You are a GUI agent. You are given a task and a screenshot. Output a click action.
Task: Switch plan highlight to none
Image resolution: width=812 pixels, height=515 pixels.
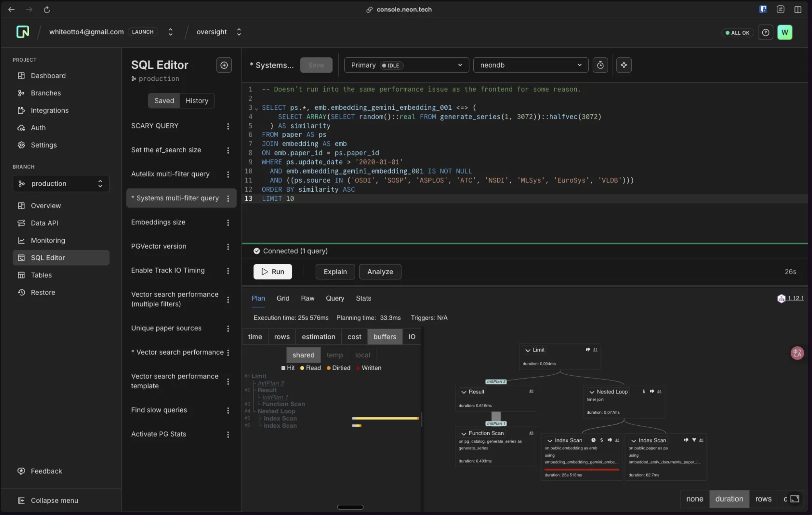(694, 499)
